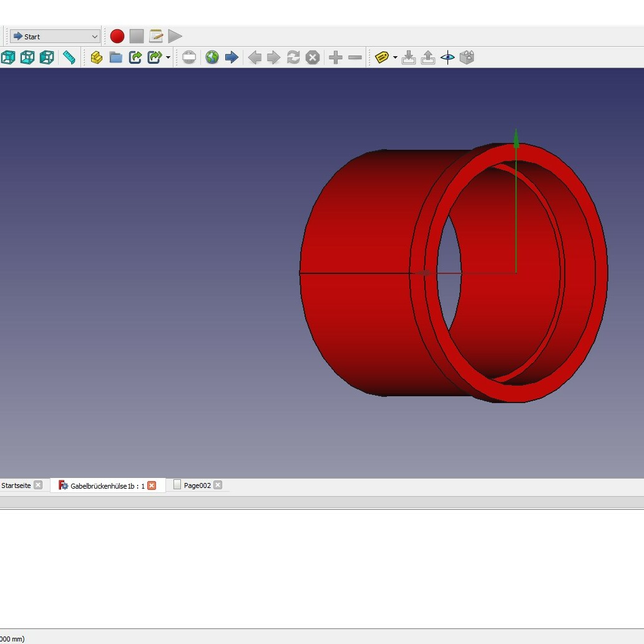Open the macros editor notepad icon
The height and width of the screenshot is (644, 644).
tap(156, 36)
